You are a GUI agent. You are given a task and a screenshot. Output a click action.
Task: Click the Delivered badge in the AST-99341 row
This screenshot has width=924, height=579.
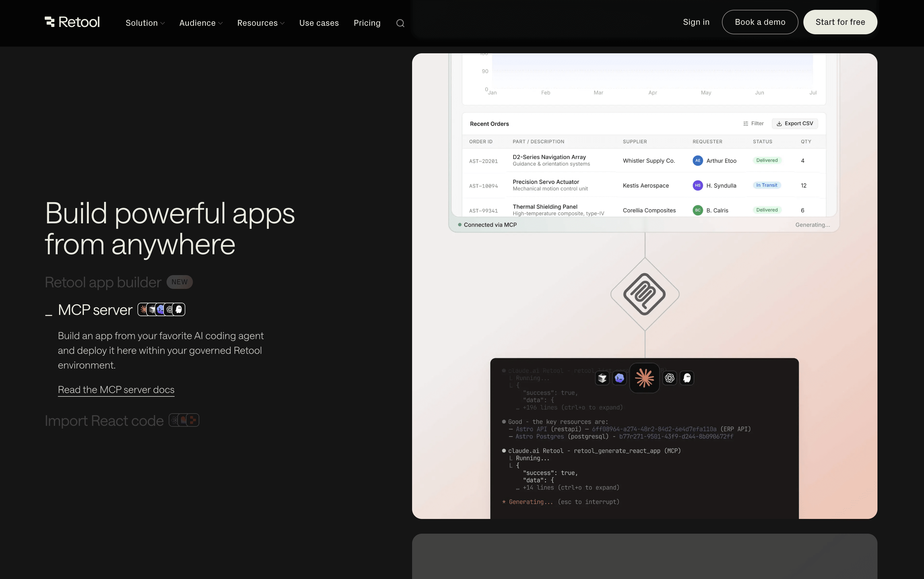coord(767,210)
